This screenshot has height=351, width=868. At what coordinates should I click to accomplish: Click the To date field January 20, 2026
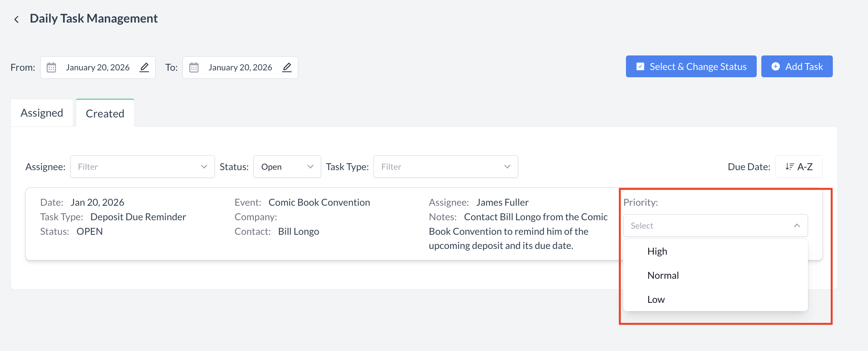[x=240, y=68]
